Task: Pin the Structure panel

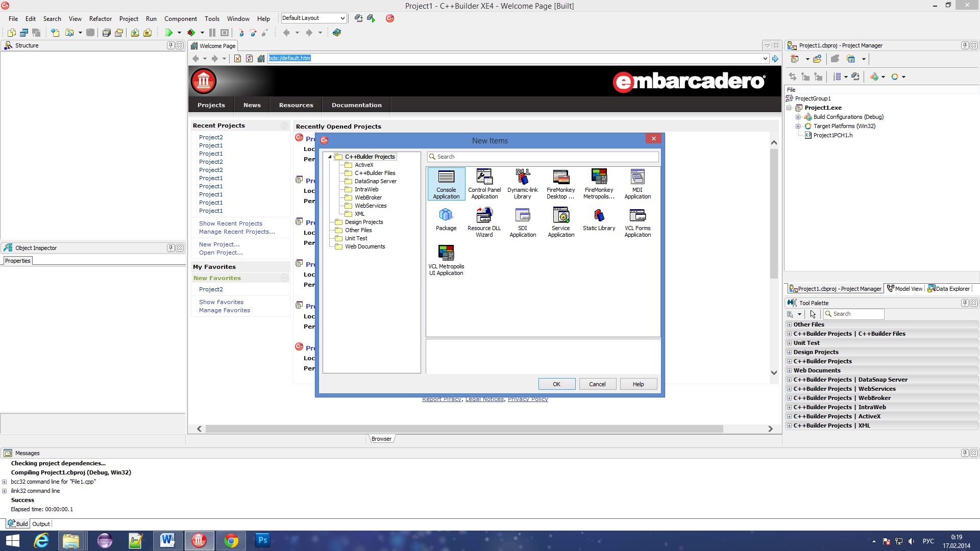Action: pos(170,45)
